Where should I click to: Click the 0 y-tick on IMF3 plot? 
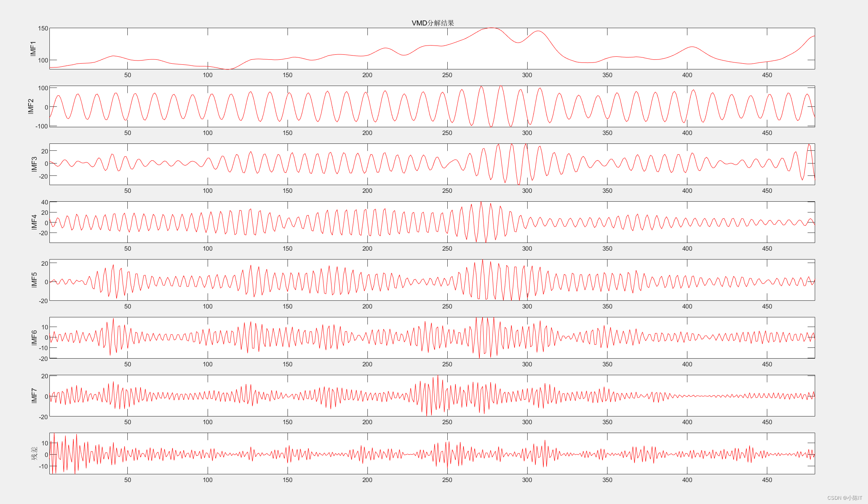coord(46,164)
